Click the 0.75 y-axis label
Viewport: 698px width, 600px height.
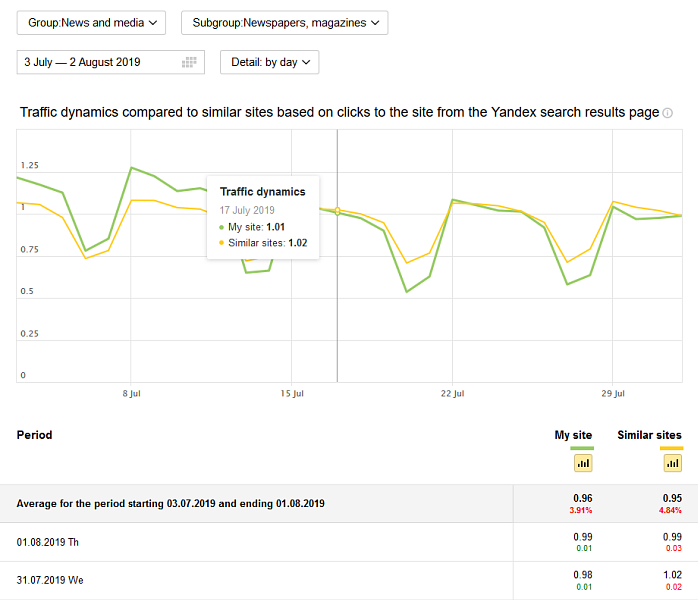(29, 249)
